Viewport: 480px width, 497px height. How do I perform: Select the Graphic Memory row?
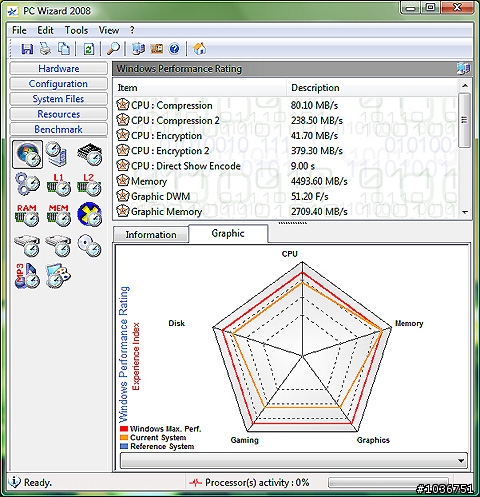pyautogui.click(x=286, y=211)
